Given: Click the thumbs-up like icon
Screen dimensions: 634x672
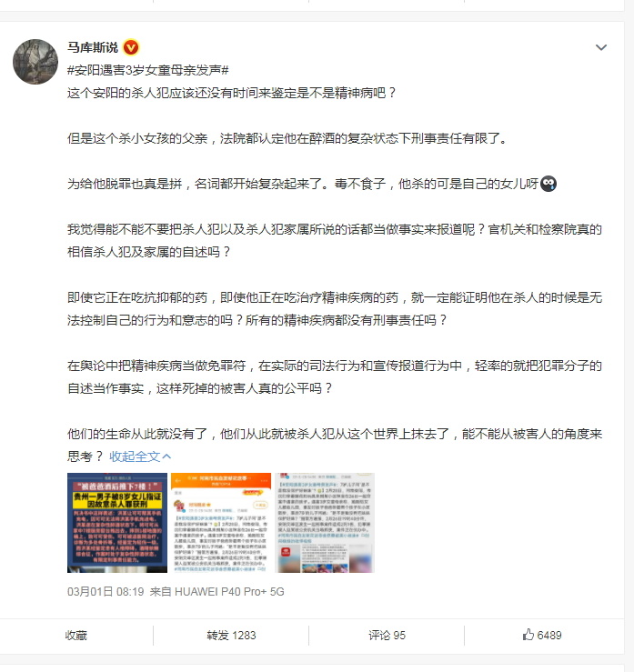Looking at the screenshot, I should 528,635.
